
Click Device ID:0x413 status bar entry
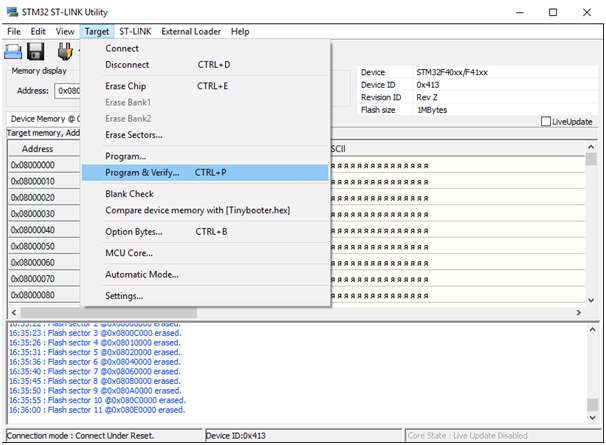tap(304, 436)
